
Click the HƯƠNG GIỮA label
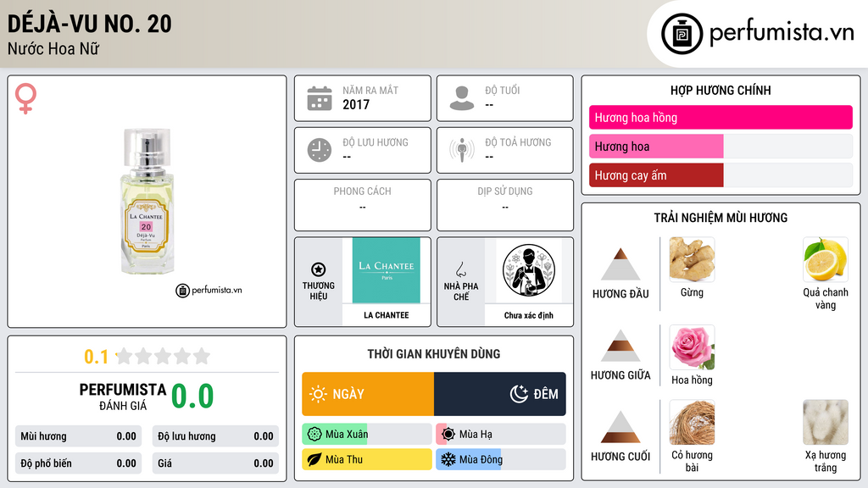point(620,375)
